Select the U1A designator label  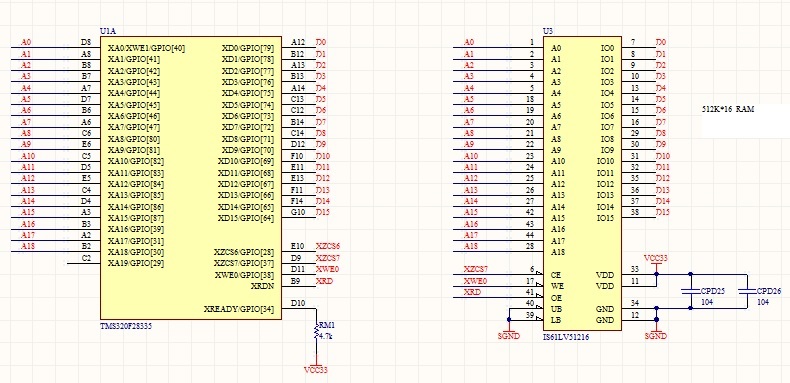108,31
